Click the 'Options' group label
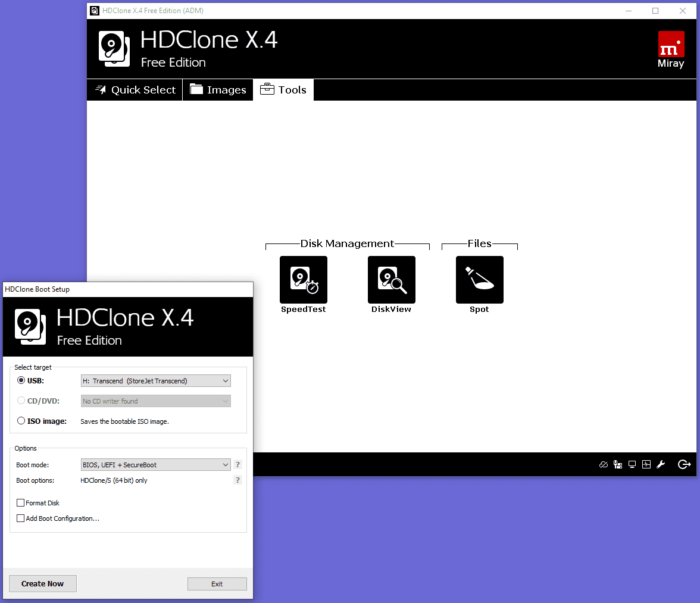Screen dimensions: 700x603 (x=26, y=449)
